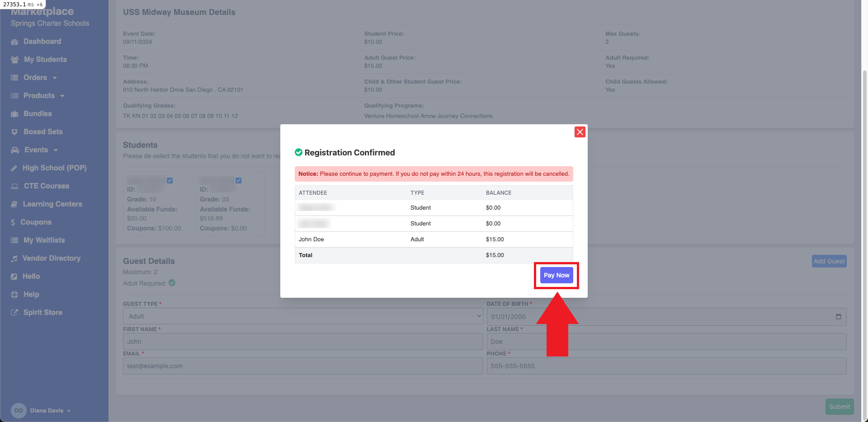Go to High School (POP)
Screen dimensions: 868x422
point(54,168)
